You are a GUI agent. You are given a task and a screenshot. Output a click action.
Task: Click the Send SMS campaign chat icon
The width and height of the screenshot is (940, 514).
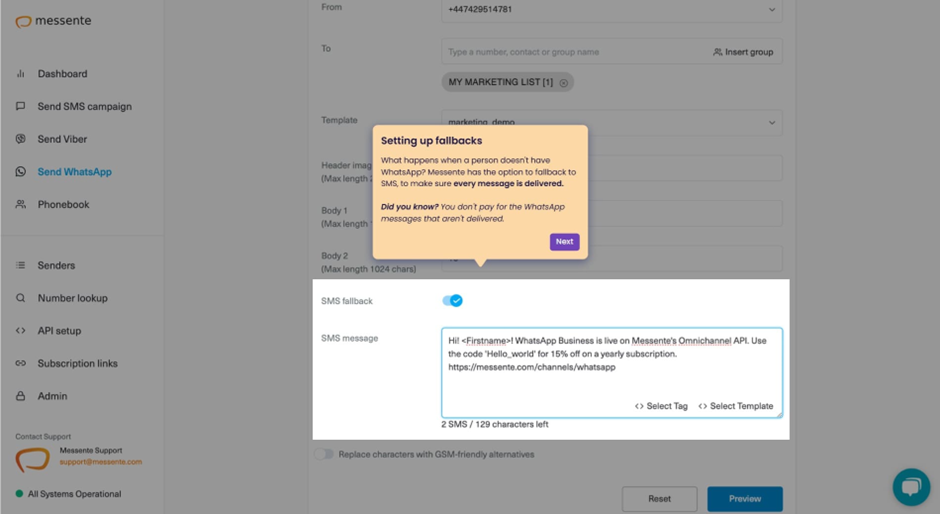click(20, 106)
